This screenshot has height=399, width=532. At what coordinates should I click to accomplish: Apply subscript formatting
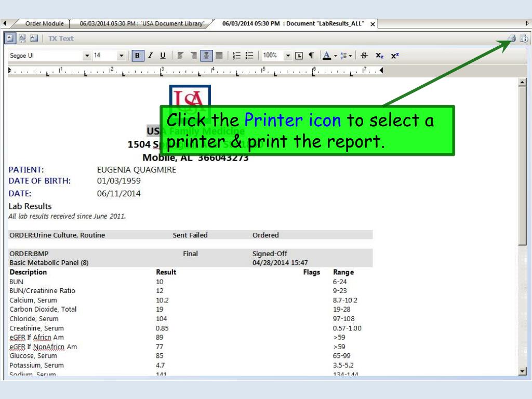point(380,55)
